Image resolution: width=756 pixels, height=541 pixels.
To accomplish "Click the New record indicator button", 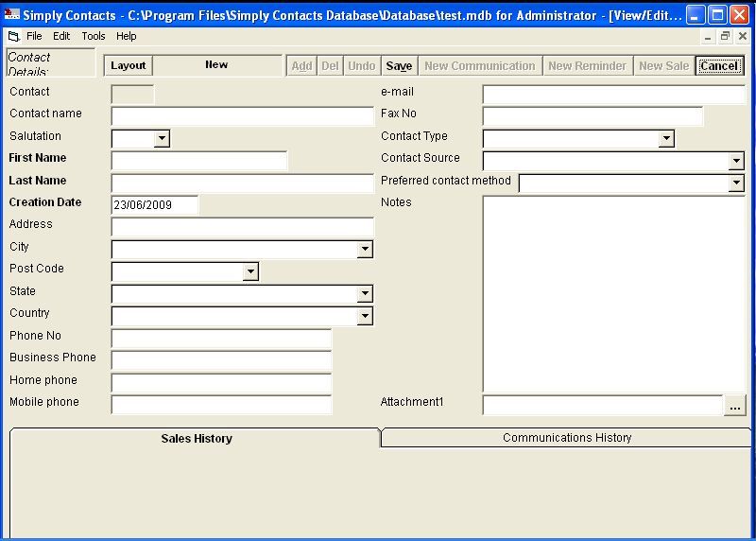I will 217,65.
